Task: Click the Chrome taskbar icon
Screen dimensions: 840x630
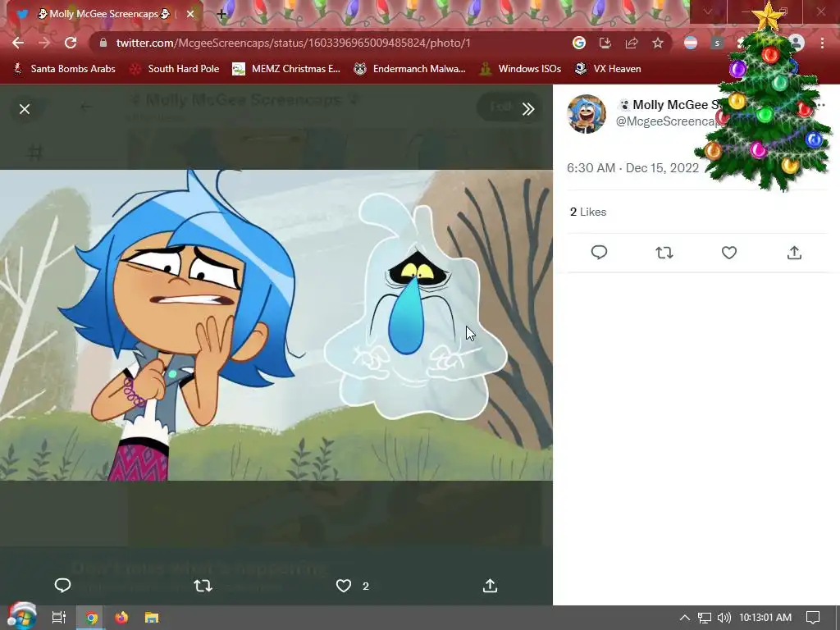Action: click(x=92, y=618)
